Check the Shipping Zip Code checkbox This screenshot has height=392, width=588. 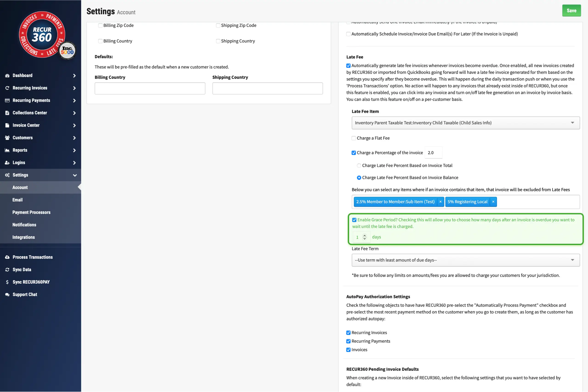point(218,25)
